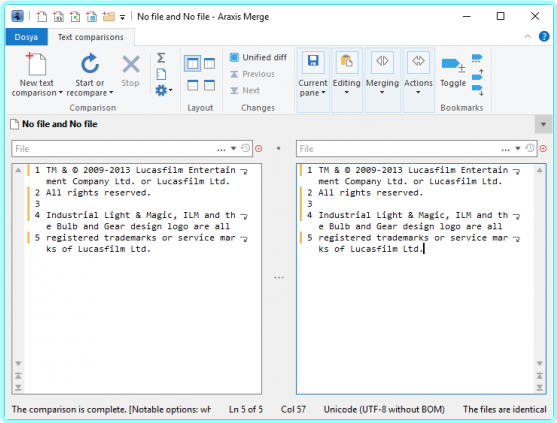Browse for left file with ellipsis button
Viewport: 557px width, 423px height.
221,149
